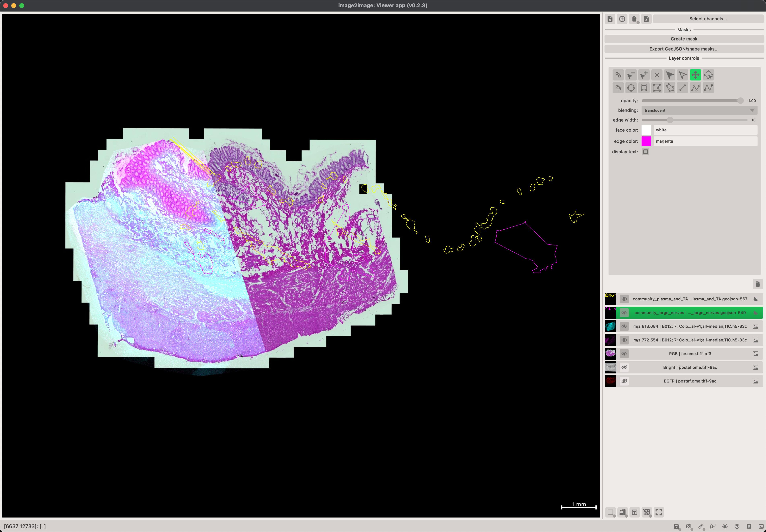The height and width of the screenshot is (532, 766).
Task: Click the delete selected shapes X icon
Action: (657, 75)
